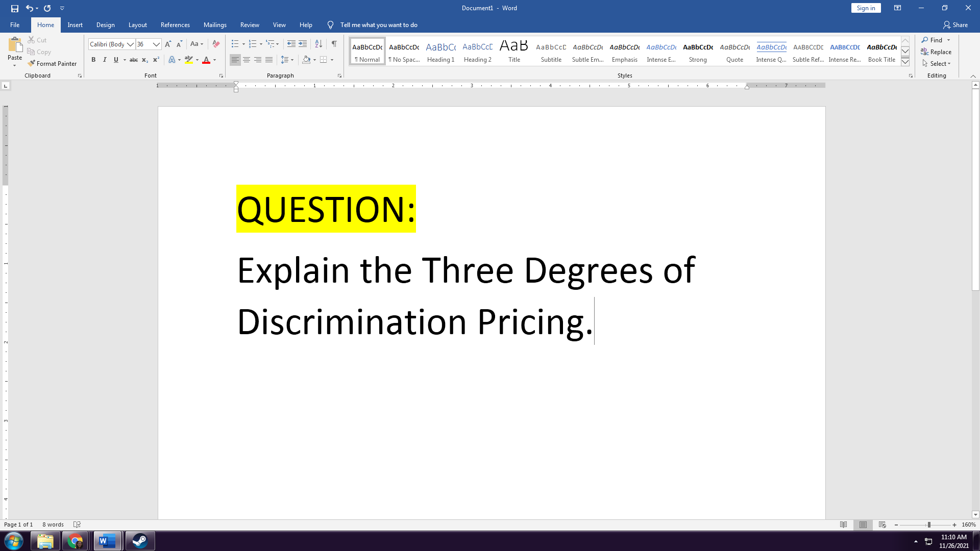Clear all formatting icon
The height and width of the screenshot is (551, 980).
pyautogui.click(x=216, y=44)
